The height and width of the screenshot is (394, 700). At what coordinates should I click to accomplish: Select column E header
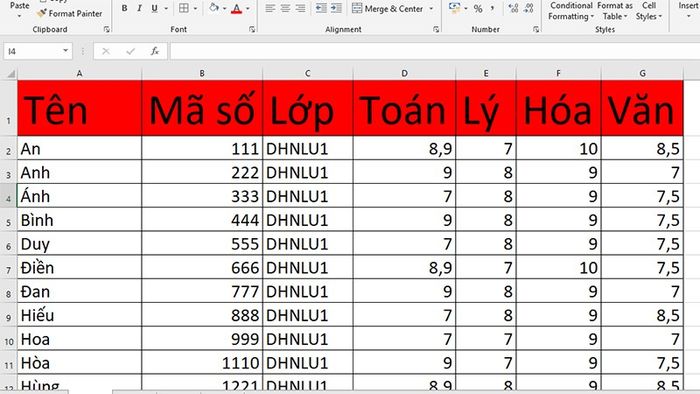tap(486, 73)
